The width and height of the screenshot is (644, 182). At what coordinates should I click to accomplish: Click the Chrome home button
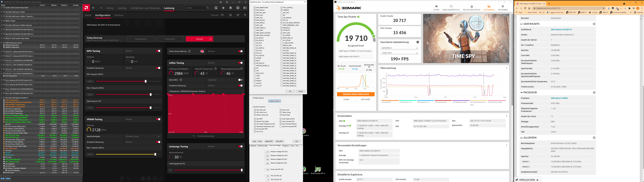point(529,8)
